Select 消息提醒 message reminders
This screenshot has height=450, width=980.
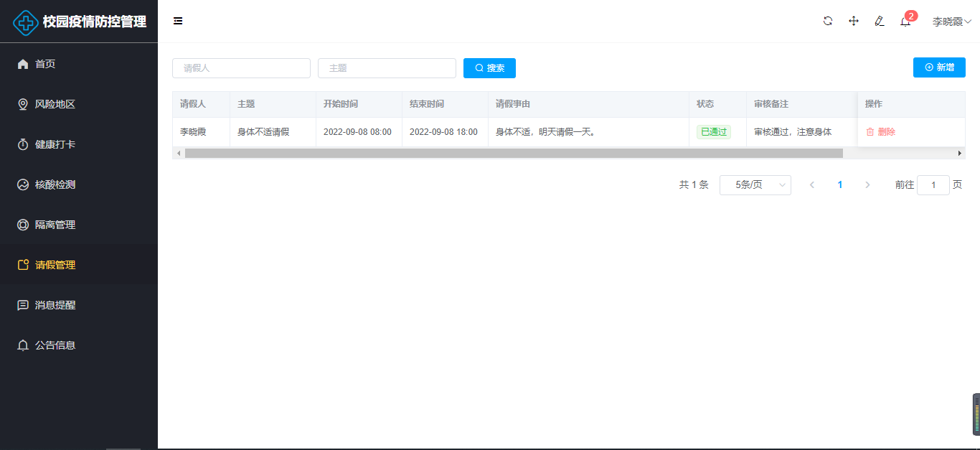coord(55,305)
